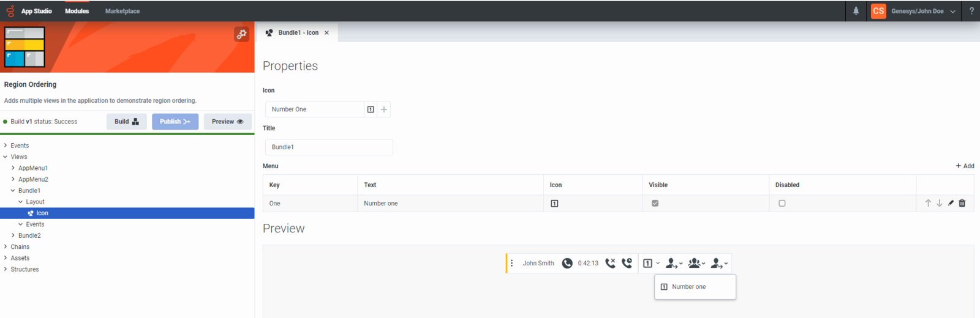The height and width of the screenshot is (318, 980).
Task: Click "Build v1 status: Success" text
Action: click(x=43, y=122)
